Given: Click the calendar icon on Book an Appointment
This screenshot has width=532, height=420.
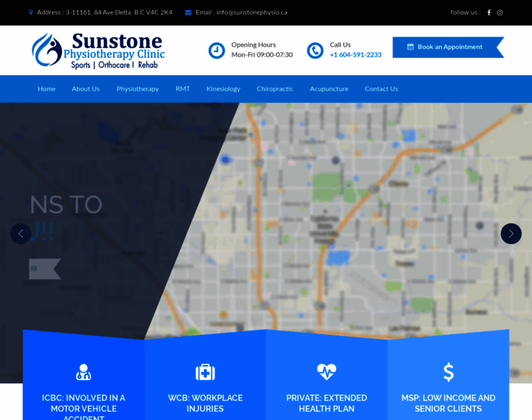Looking at the screenshot, I should (x=410, y=47).
